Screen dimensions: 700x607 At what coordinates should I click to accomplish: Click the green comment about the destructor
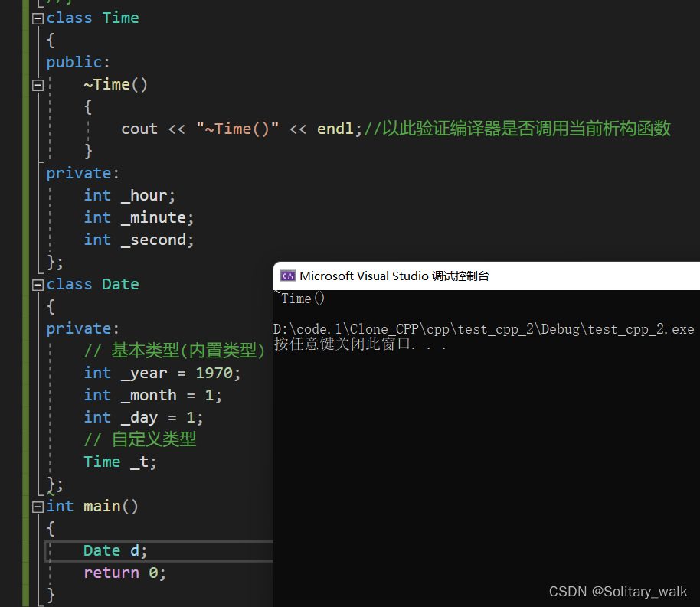(x=517, y=129)
